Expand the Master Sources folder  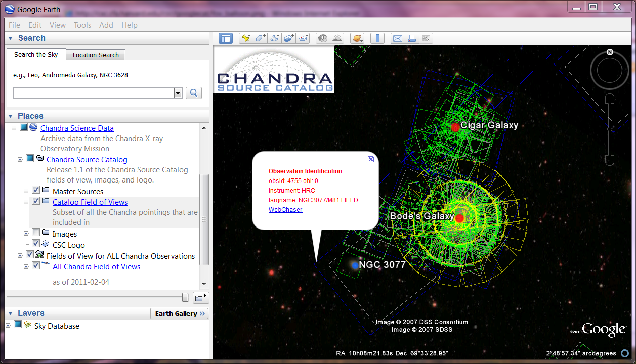point(26,191)
